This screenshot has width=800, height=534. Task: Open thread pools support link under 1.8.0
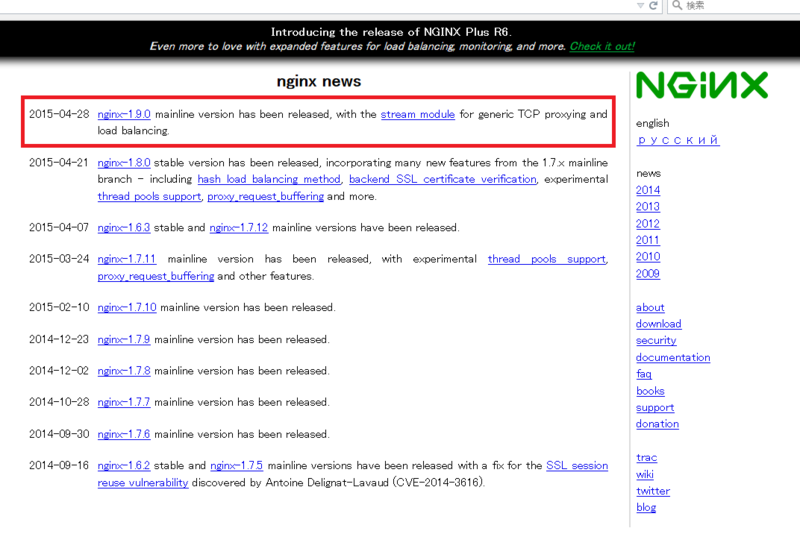point(149,196)
